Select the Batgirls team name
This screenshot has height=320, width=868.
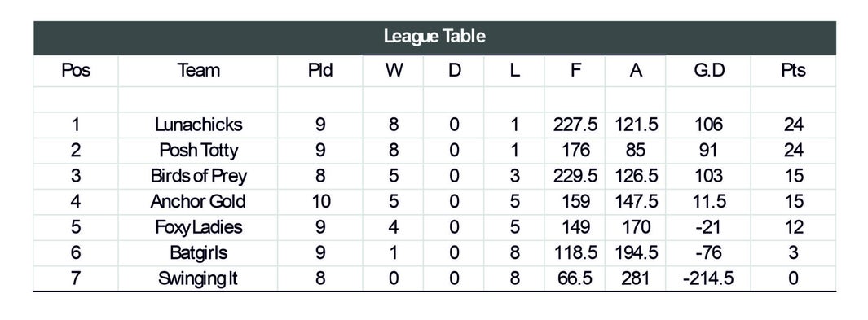coord(198,252)
